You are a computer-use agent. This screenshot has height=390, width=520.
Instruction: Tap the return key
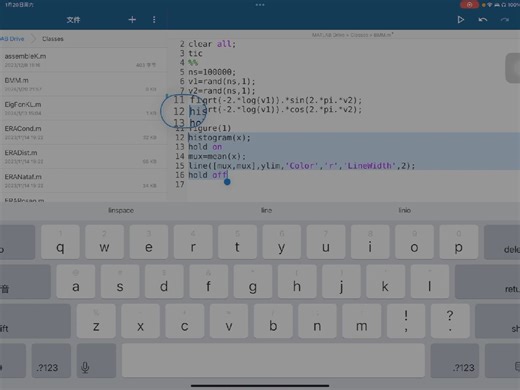click(x=488, y=282)
